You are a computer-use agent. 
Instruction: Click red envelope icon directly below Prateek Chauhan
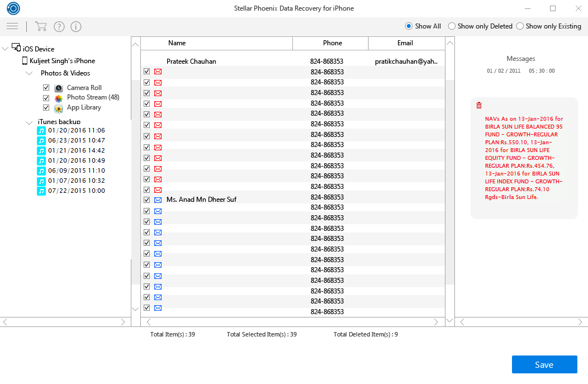(158, 72)
